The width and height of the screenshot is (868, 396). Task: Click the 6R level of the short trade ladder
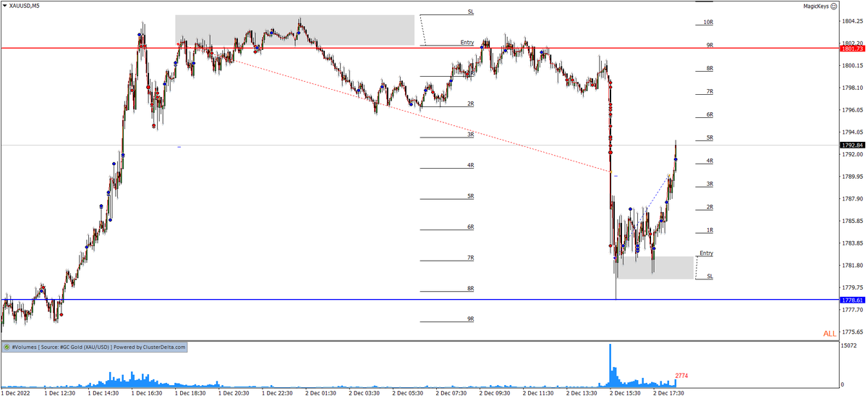[470, 227]
